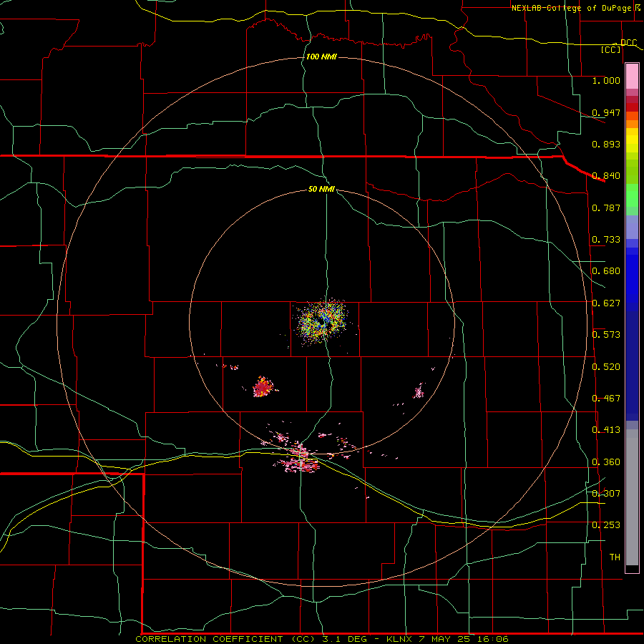Click the 0.413 scale value
Image resolution: width=644 pixels, height=644 pixels.
tap(606, 430)
